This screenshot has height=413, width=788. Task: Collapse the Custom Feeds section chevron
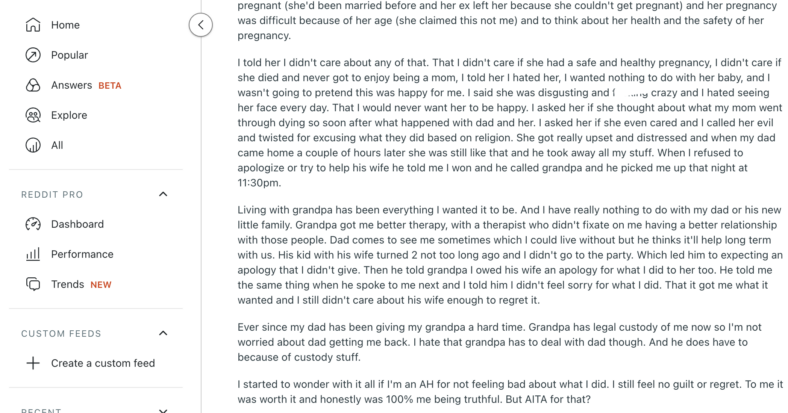163,333
